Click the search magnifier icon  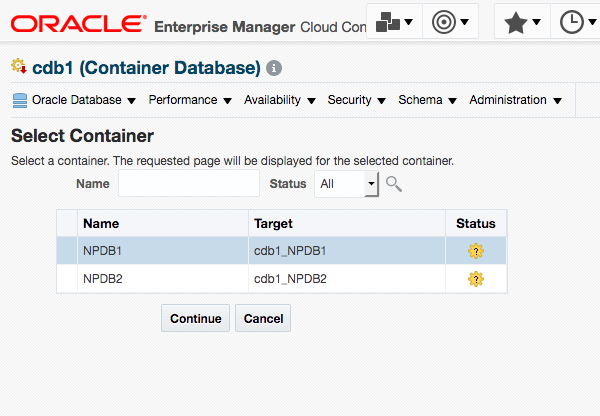coord(393,184)
